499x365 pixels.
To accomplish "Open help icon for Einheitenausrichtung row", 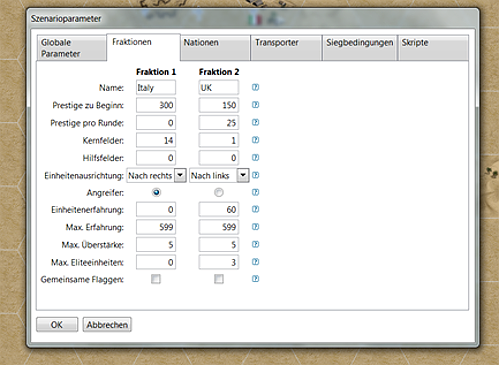I will click(255, 175).
